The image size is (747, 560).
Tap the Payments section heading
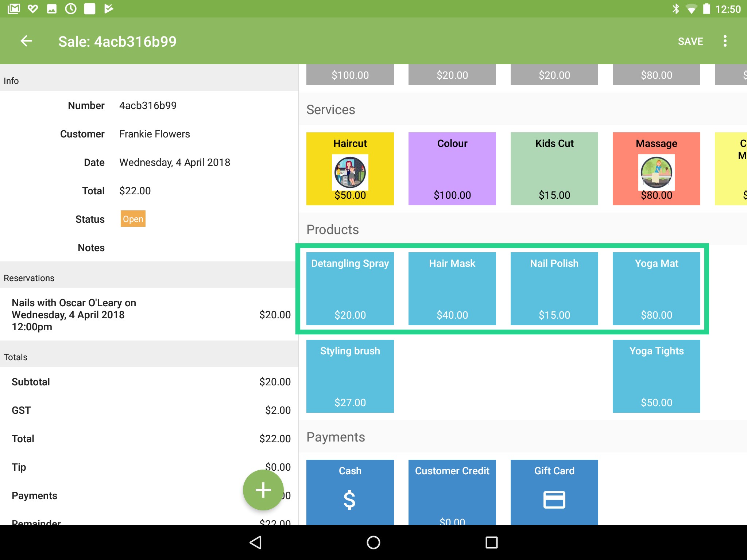click(x=336, y=437)
